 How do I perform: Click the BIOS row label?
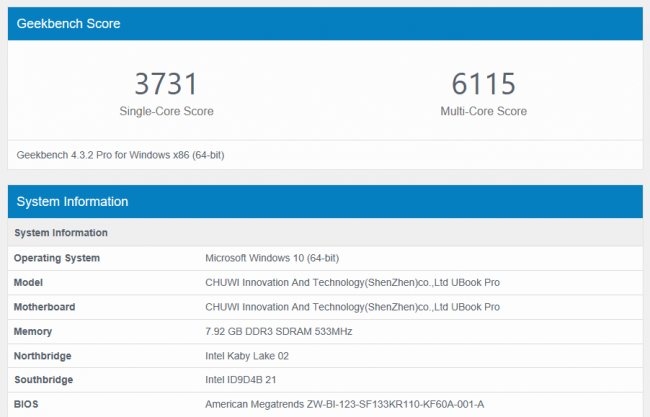point(26,404)
